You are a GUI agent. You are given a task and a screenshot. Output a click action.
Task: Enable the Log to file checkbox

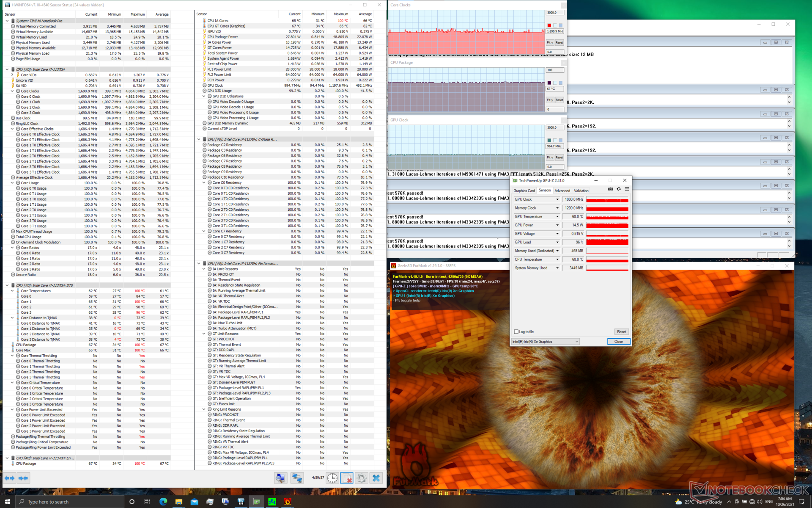tap(516, 332)
